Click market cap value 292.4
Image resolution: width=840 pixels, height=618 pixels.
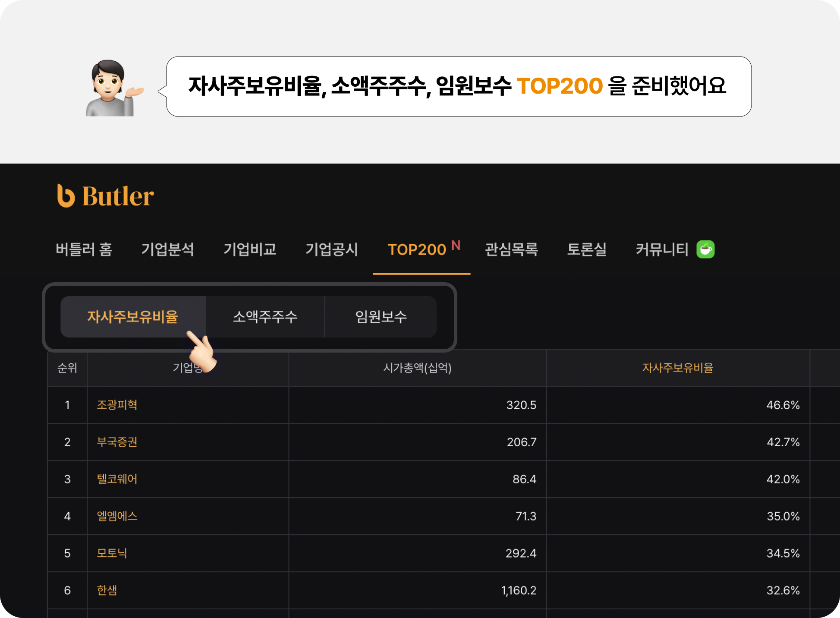[x=521, y=553]
